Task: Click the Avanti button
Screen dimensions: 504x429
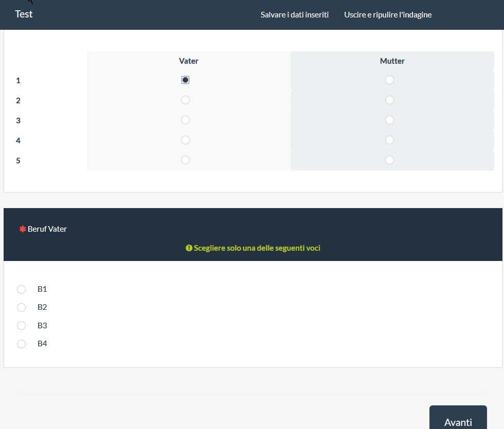Action: tap(458, 422)
